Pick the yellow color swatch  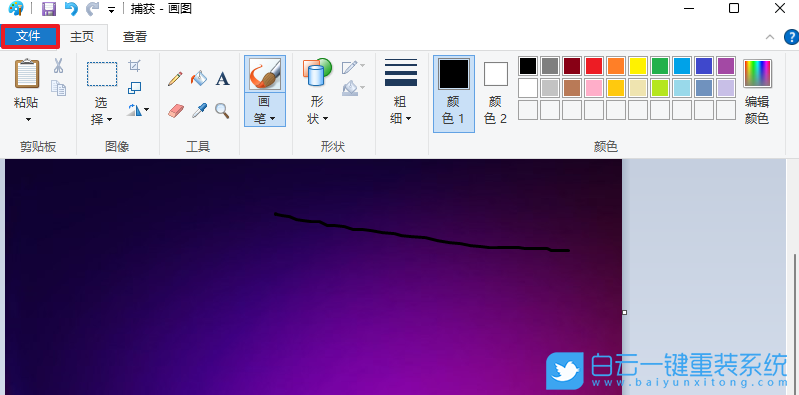[638, 66]
